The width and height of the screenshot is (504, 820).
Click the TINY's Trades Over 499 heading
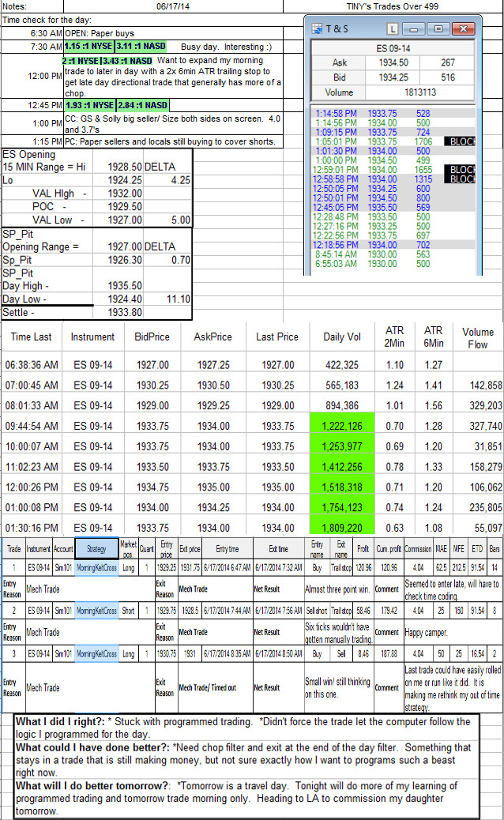(x=392, y=6)
